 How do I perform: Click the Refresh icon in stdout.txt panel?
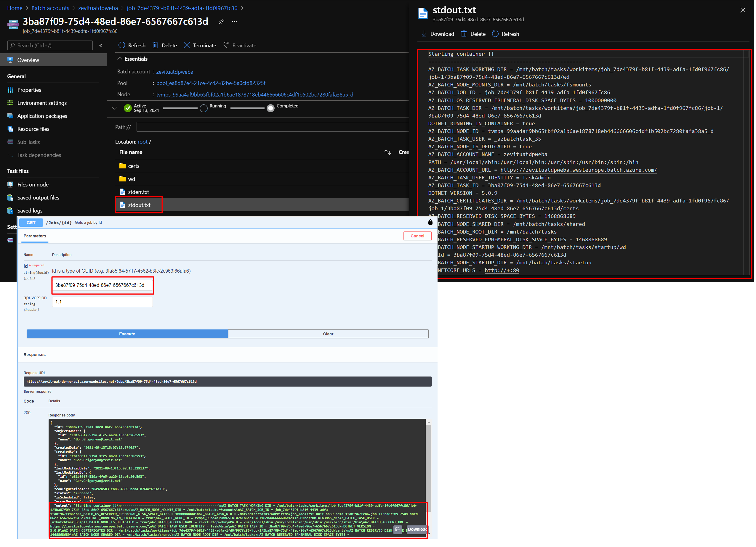pos(496,34)
